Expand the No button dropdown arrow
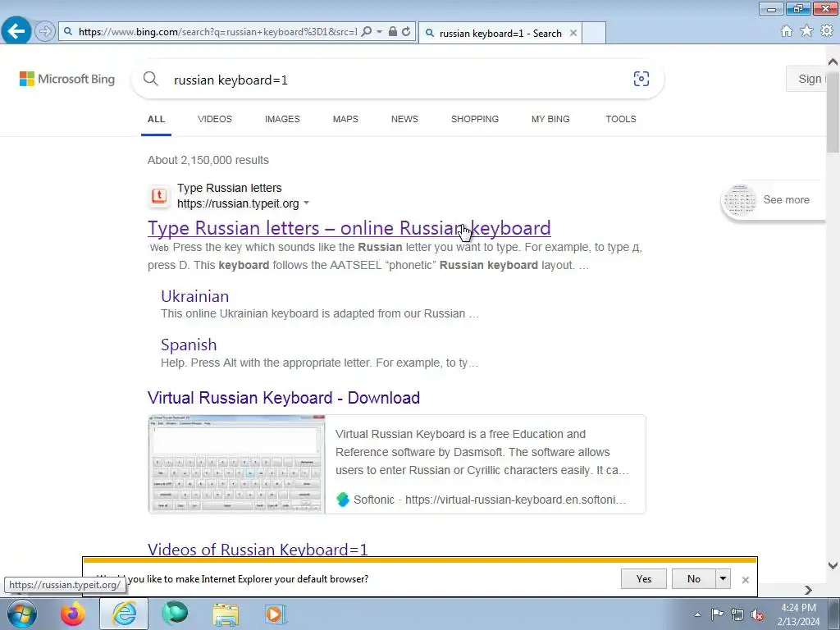Image resolution: width=840 pixels, height=630 pixels. [x=723, y=578]
